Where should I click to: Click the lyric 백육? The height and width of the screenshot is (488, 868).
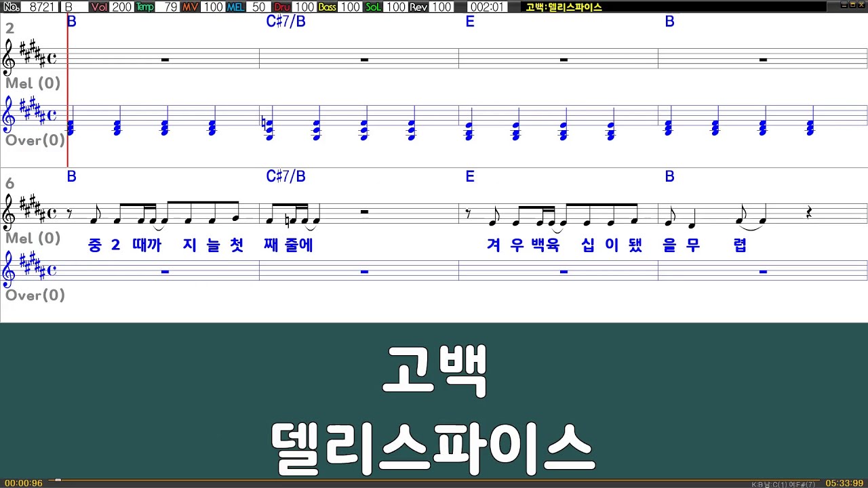pos(545,245)
